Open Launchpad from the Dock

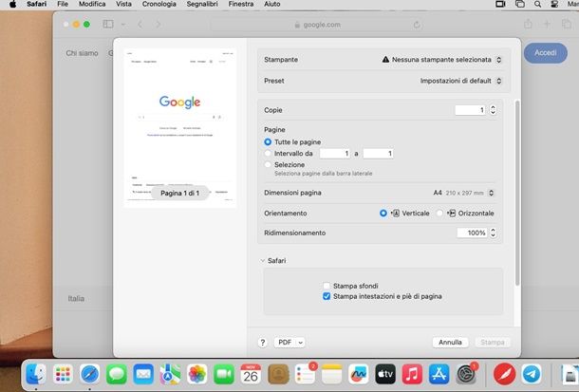[63, 374]
